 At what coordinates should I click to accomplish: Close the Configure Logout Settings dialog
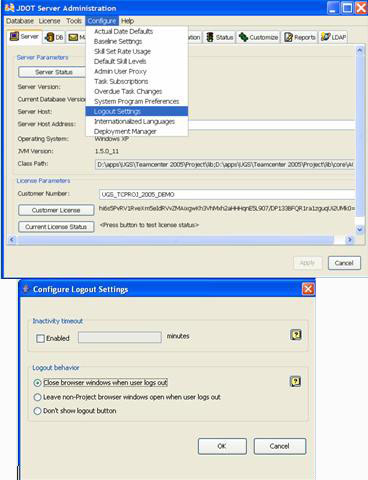tap(308, 289)
